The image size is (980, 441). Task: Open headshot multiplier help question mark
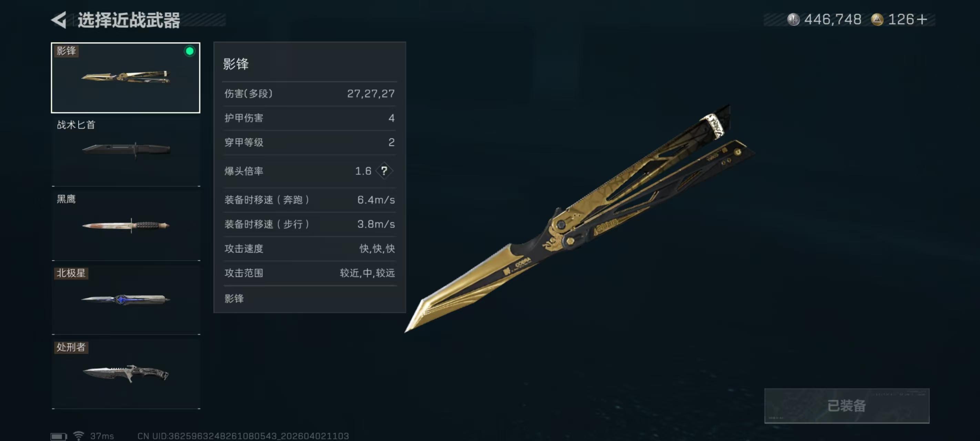point(384,171)
